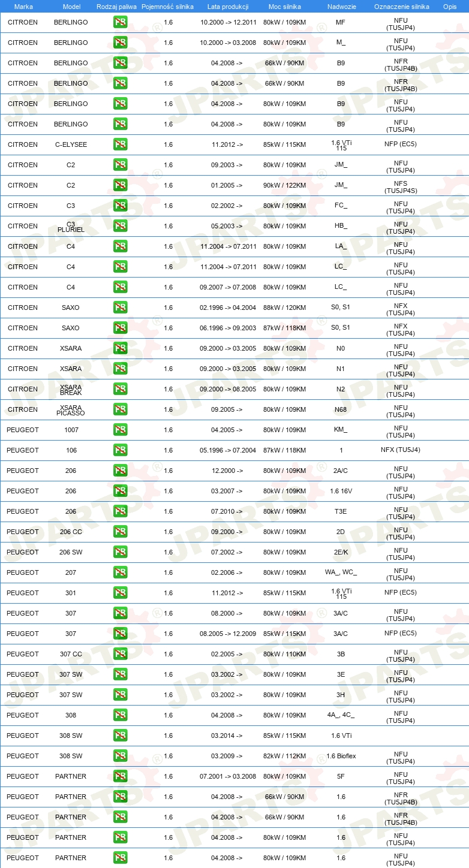Click the Model column header
The image size is (469, 868).
coord(71,7)
